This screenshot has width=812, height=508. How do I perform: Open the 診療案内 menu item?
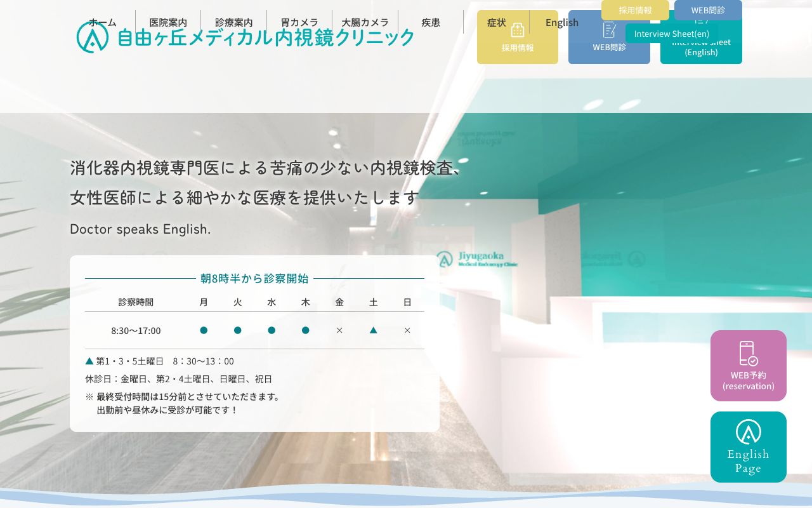point(234,22)
